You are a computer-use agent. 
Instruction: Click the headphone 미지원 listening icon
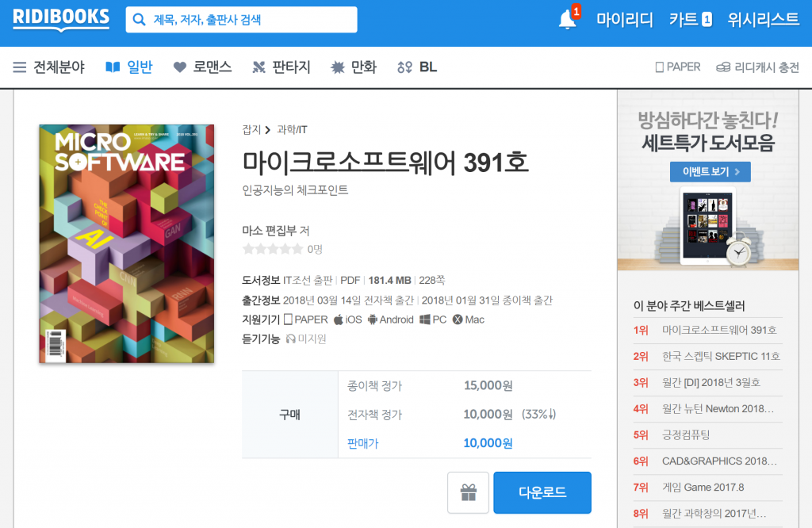click(x=291, y=339)
